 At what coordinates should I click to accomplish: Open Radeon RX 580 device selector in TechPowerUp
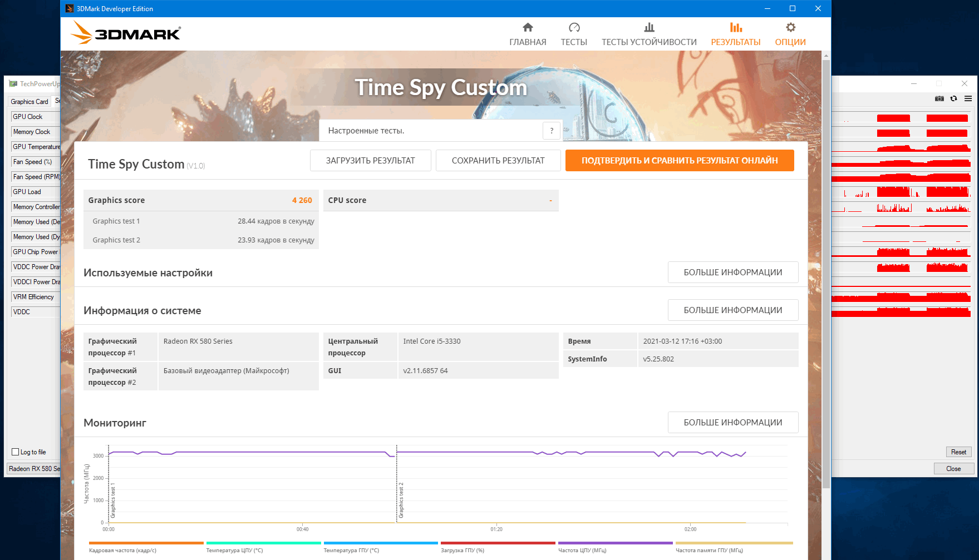[33, 469]
